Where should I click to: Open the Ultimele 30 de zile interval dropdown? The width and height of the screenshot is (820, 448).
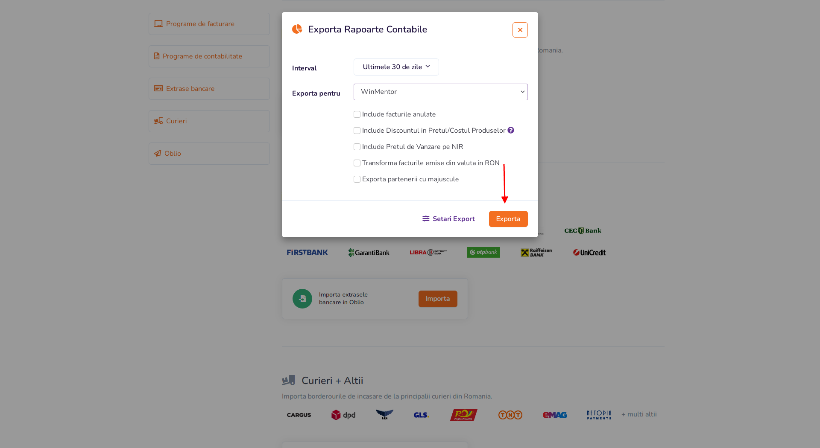point(396,67)
